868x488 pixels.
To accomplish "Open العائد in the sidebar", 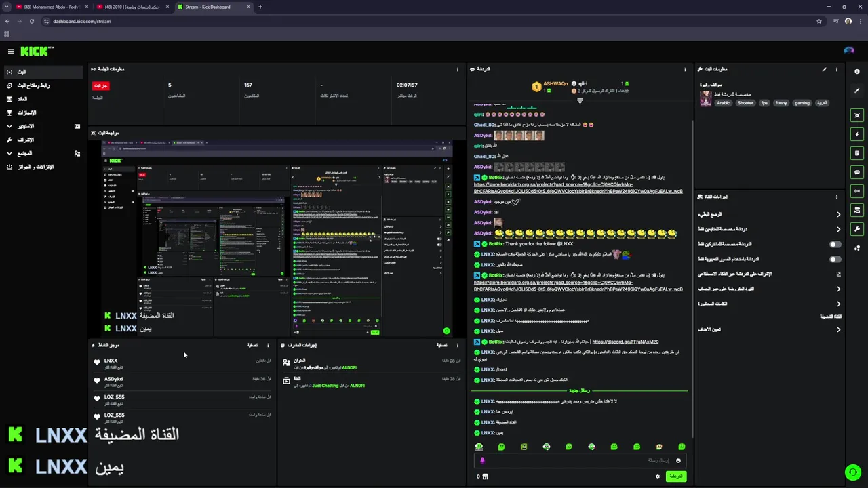I will (44, 99).
